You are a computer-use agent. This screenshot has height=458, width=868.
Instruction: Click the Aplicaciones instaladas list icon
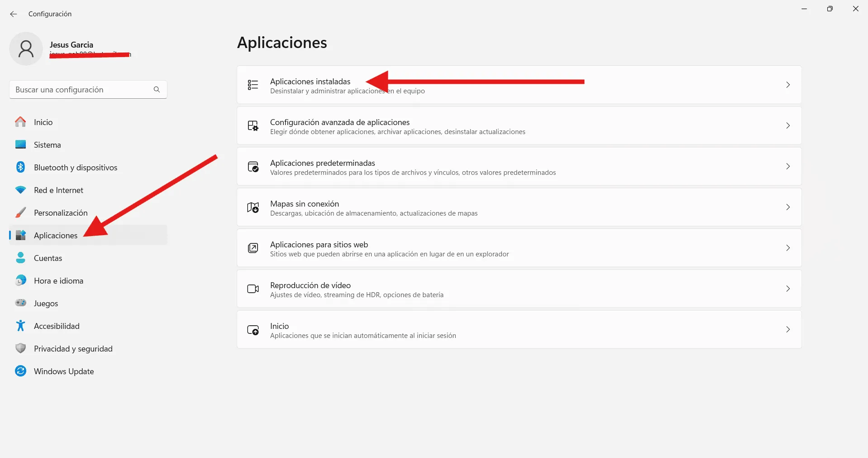[x=253, y=85]
